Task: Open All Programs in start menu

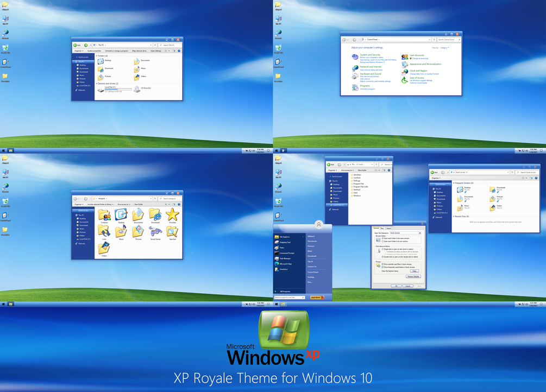Action: click(285, 292)
